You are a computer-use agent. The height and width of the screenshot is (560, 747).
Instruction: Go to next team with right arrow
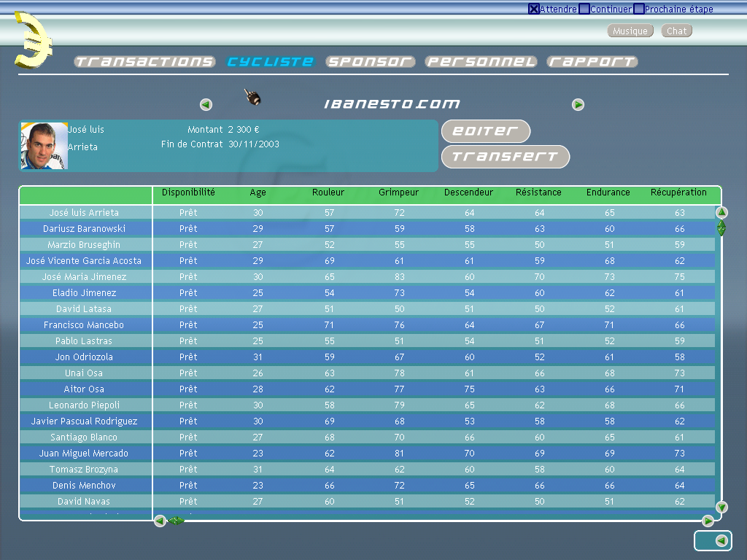tap(578, 104)
